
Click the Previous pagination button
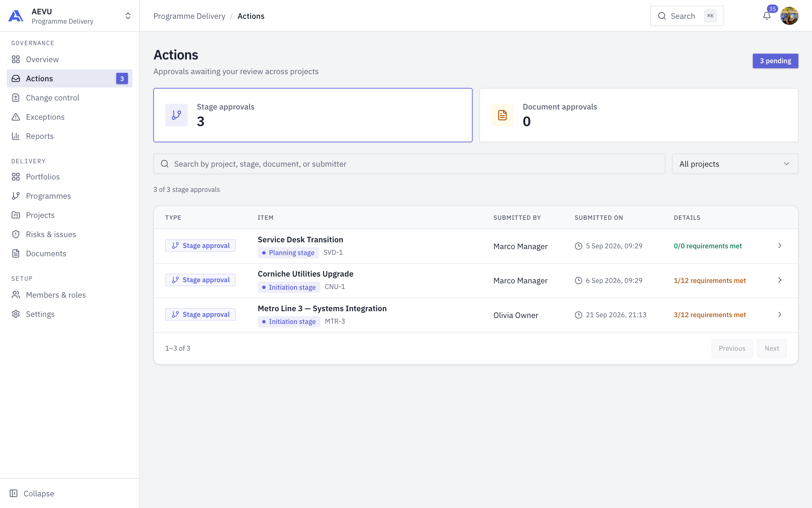point(732,348)
